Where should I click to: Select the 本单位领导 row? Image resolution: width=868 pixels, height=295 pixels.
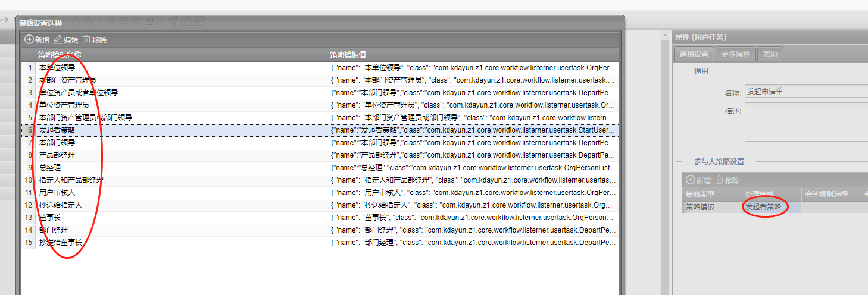pyautogui.click(x=57, y=68)
